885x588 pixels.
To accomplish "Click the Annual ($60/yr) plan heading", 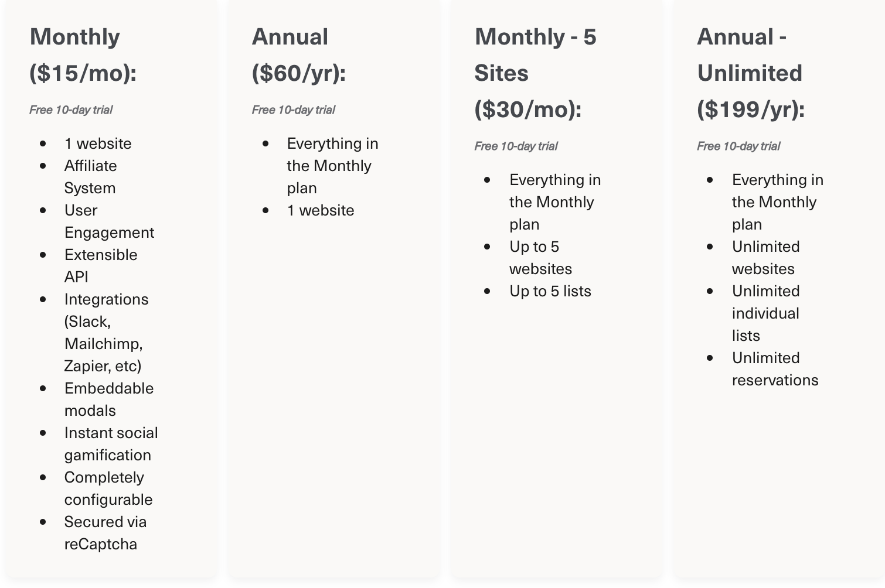I will (x=298, y=55).
